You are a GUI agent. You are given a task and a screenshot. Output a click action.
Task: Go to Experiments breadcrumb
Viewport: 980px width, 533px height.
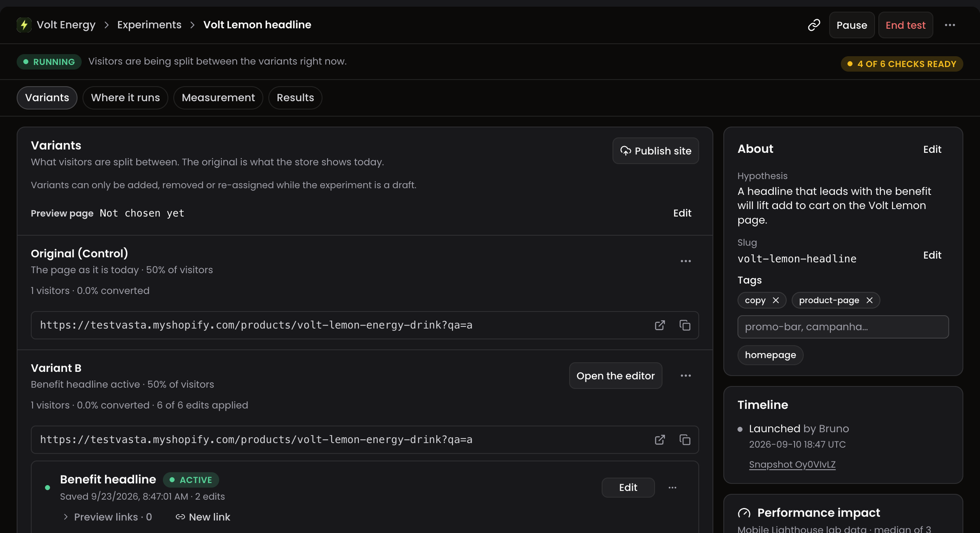(x=149, y=25)
